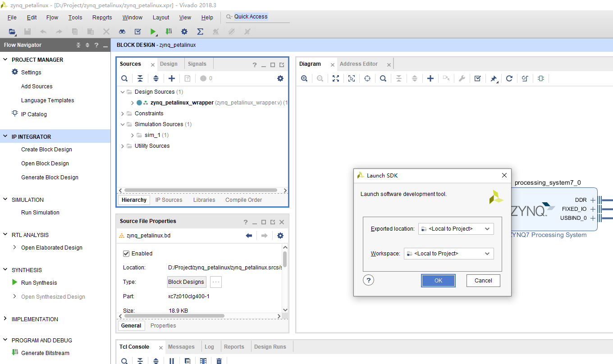Image resolution: width=613 pixels, height=364 pixels.
Task: Expand the zynq_petalinux_wrapper node
Action: [x=132, y=103]
